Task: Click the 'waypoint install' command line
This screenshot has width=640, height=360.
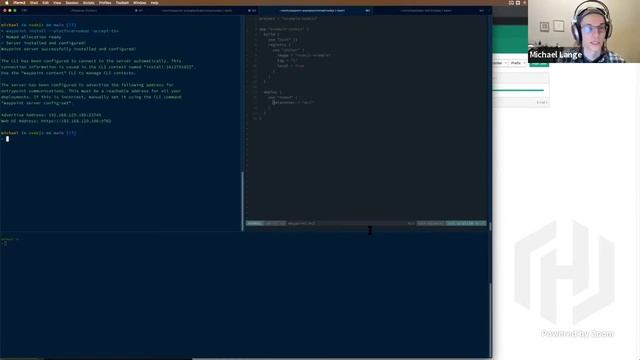Action: pos(60,31)
